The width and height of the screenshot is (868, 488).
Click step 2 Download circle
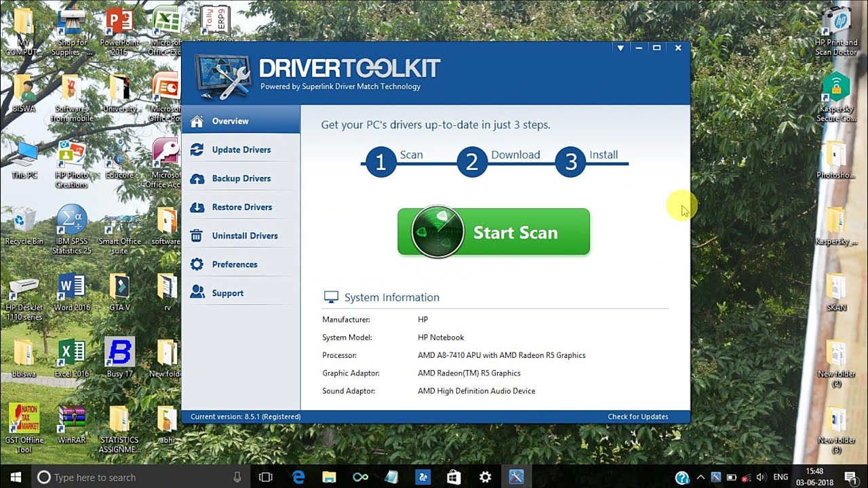coord(472,162)
